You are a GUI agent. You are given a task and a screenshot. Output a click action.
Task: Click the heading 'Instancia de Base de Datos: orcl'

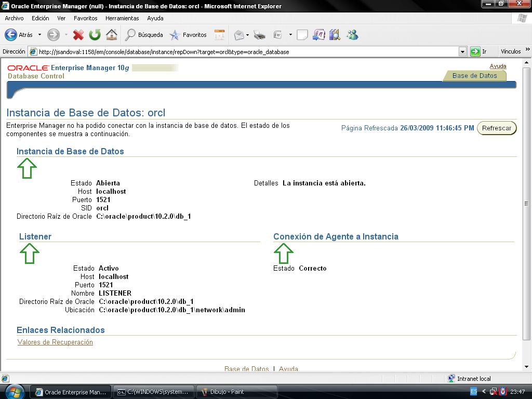86,113
